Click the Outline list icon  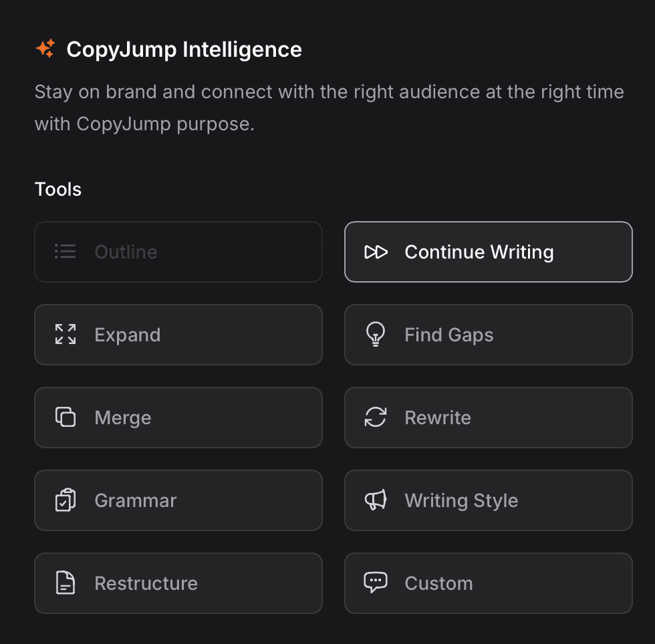click(x=65, y=251)
